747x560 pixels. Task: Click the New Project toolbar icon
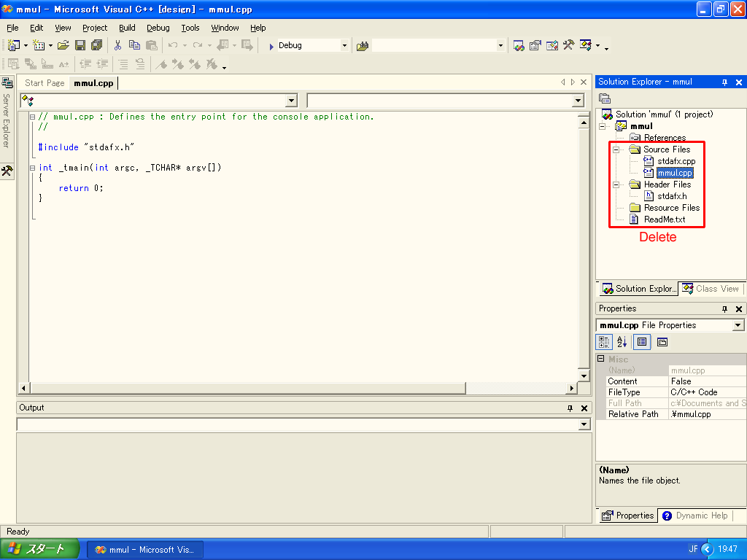(x=13, y=46)
